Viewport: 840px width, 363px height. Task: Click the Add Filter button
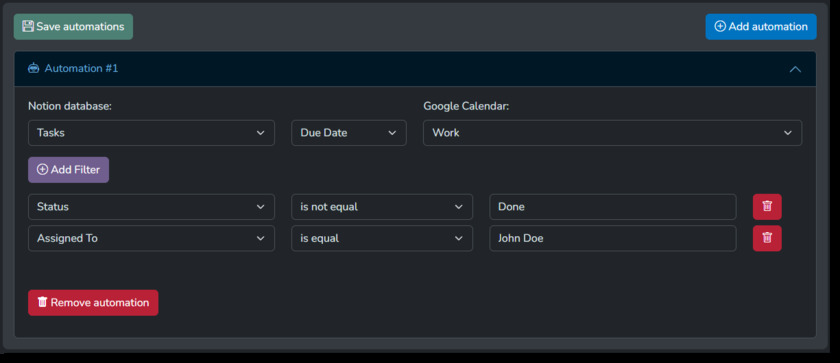(x=69, y=170)
